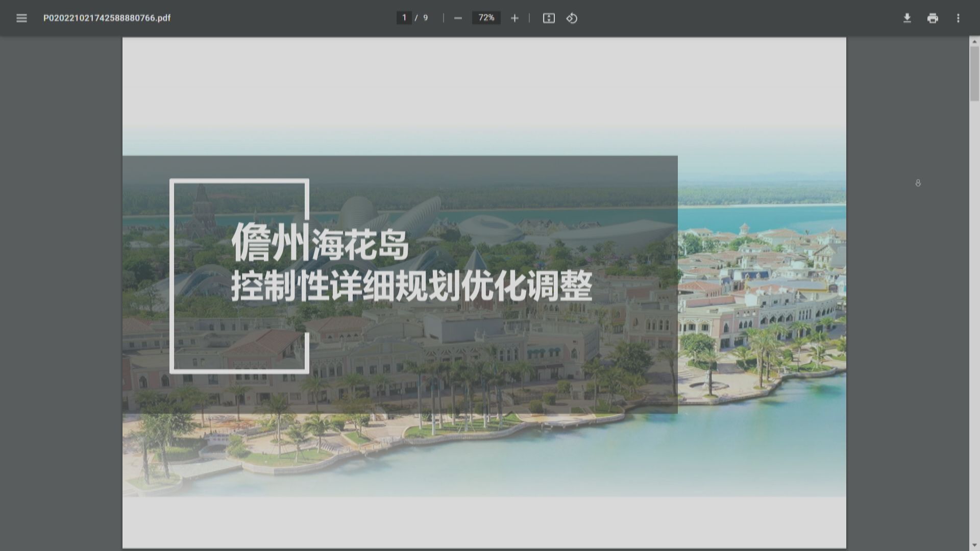The width and height of the screenshot is (980, 551).
Task: Open the zoom percentage box showing 72%
Action: pyautogui.click(x=485, y=18)
